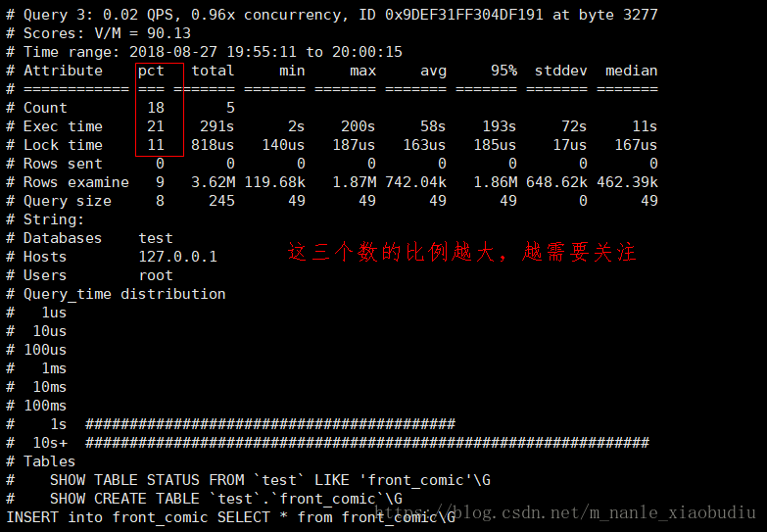The height and width of the screenshot is (532, 767).
Task: Click Query size total 245
Action: (x=221, y=201)
